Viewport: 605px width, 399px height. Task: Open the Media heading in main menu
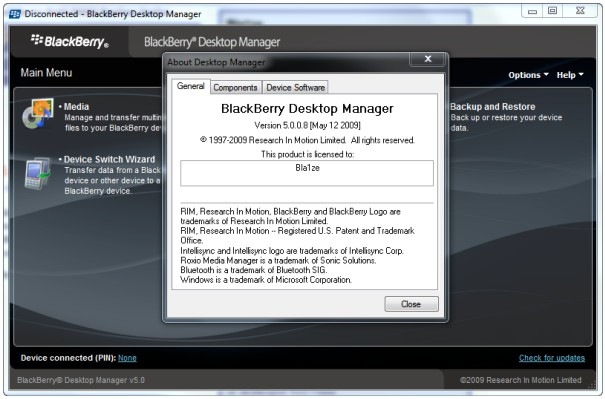point(76,107)
